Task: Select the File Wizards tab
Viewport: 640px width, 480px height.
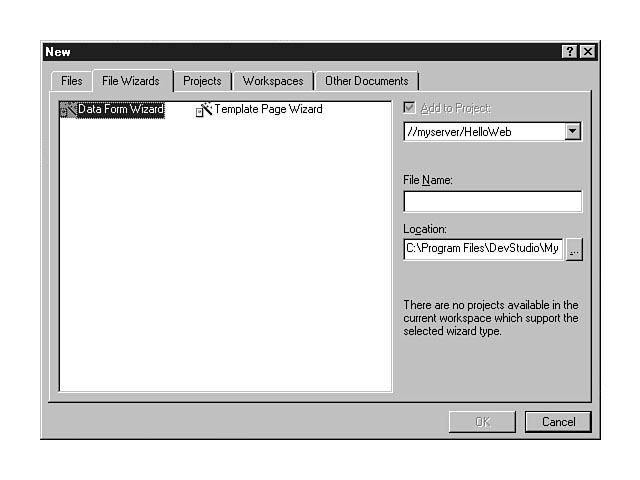Action: (x=131, y=81)
